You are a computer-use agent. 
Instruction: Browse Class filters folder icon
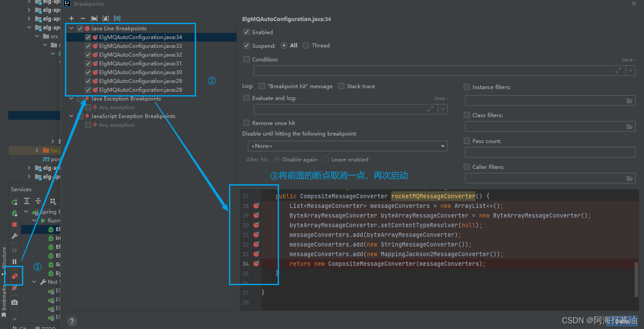630,127
